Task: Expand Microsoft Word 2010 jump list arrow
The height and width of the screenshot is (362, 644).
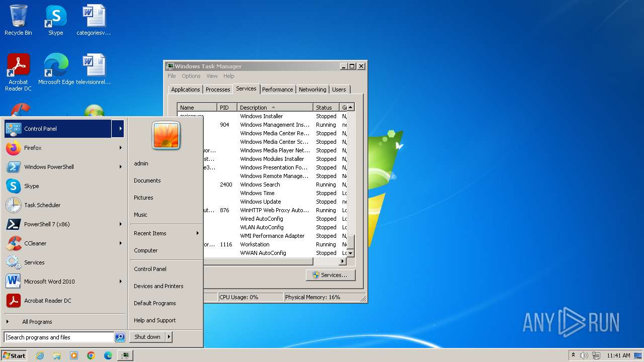Action: pos(120,282)
